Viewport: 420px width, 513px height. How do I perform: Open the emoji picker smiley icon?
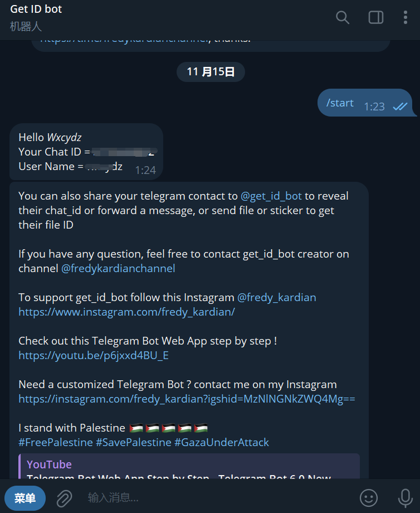click(x=369, y=498)
